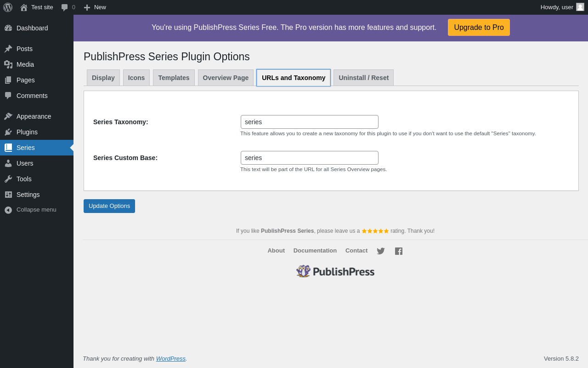Click the Tools wrench icon
This screenshot has width=588, height=368.
point(8,179)
